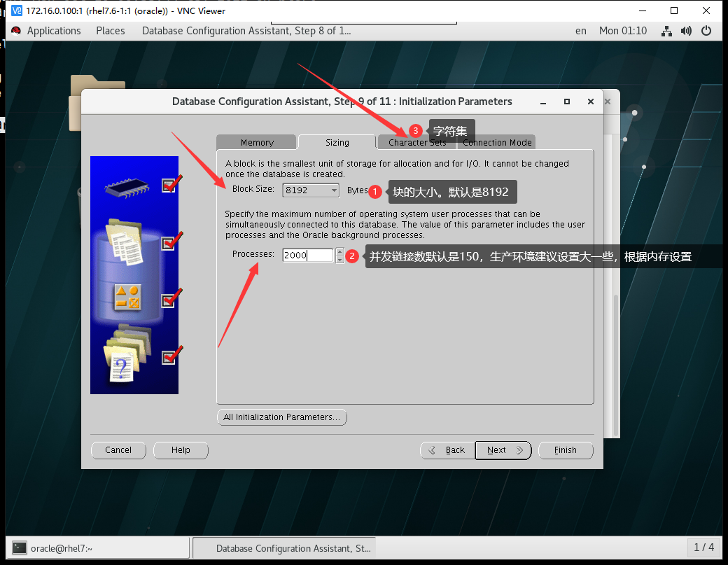728x565 pixels.
Task: Click the checkmark beside the shapes image
Action: 171,298
